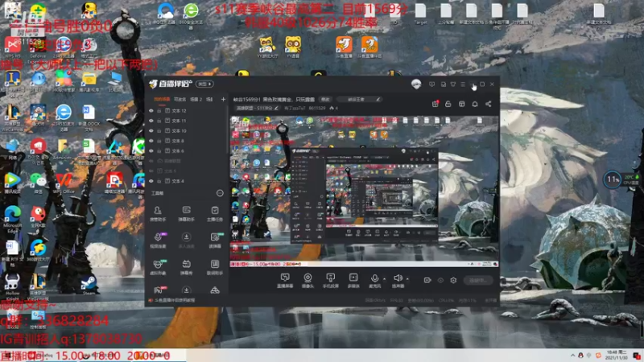
Task: Select the 文本 6 layer row
Action: (x=188, y=150)
